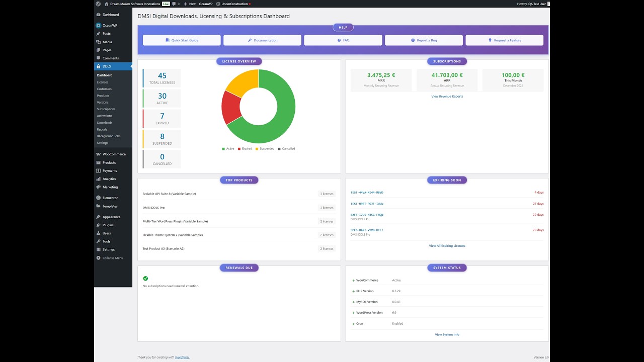Open Customers in the DDLS submenu
Image resolution: width=644 pixels, height=362 pixels.
tap(104, 89)
